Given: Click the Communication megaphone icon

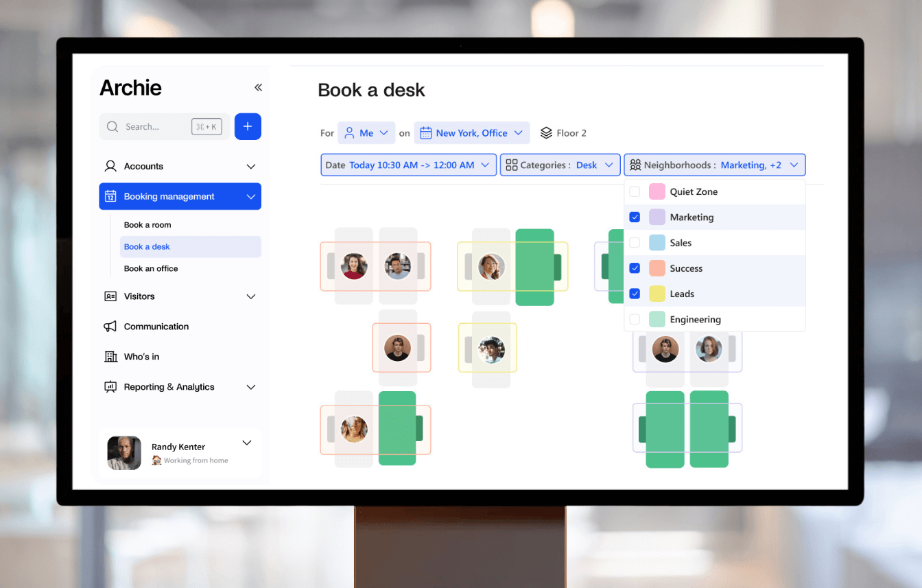Looking at the screenshot, I should point(110,327).
